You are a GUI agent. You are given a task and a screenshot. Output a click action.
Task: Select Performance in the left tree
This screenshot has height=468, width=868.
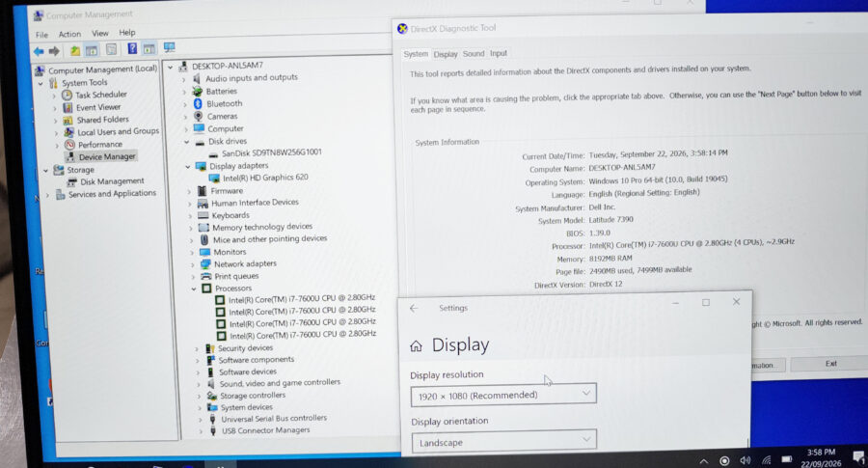pos(99,145)
